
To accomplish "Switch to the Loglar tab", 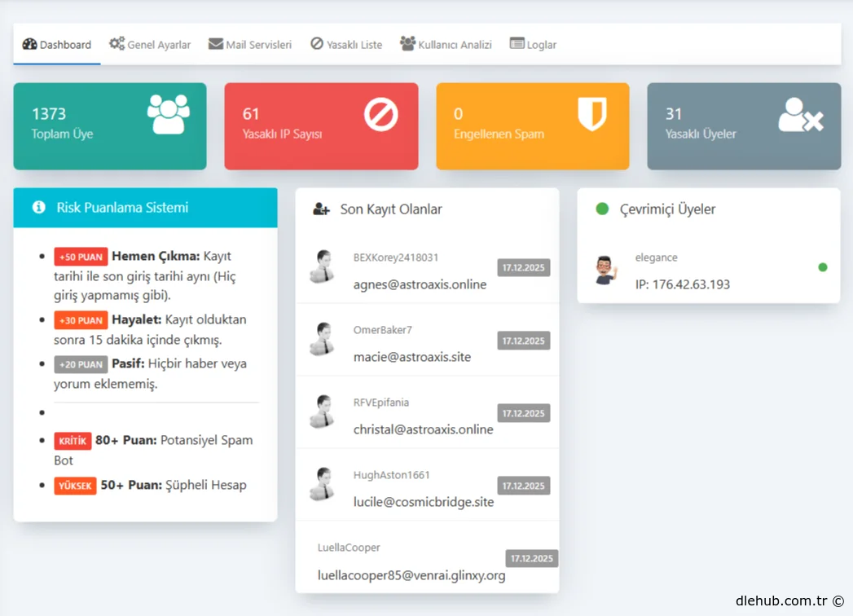I will click(x=533, y=45).
